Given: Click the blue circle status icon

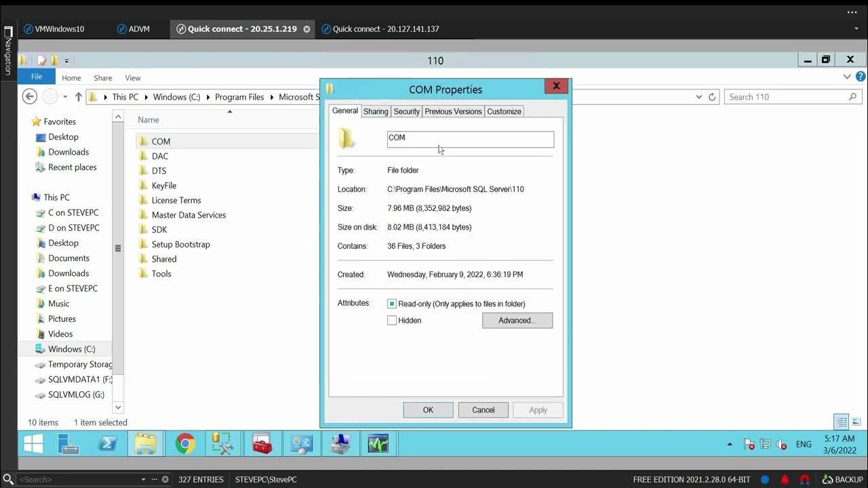Looking at the screenshot, I should 765,480.
